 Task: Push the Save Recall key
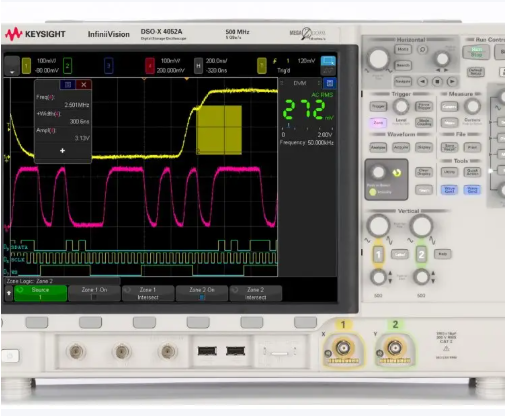(449, 147)
